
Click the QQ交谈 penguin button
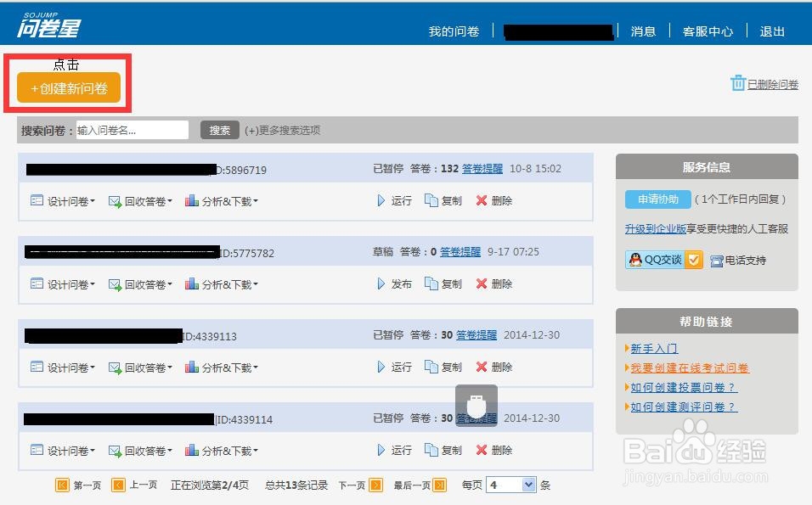click(x=655, y=260)
